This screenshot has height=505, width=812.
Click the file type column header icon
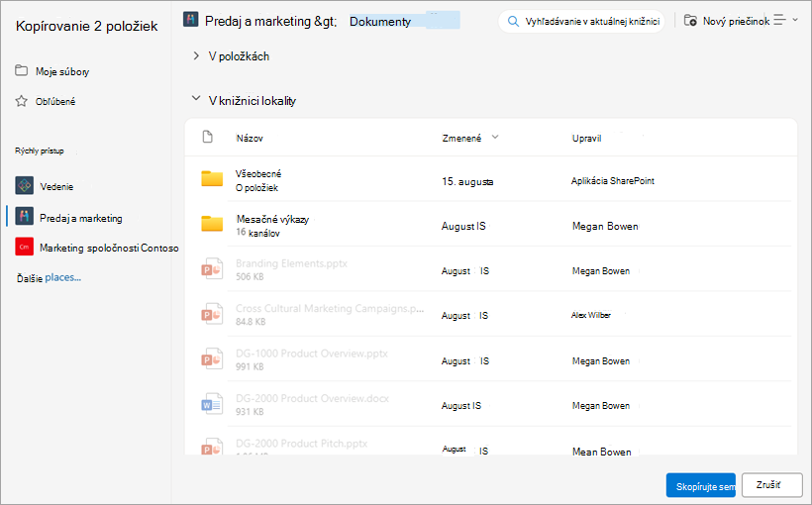[x=208, y=137]
